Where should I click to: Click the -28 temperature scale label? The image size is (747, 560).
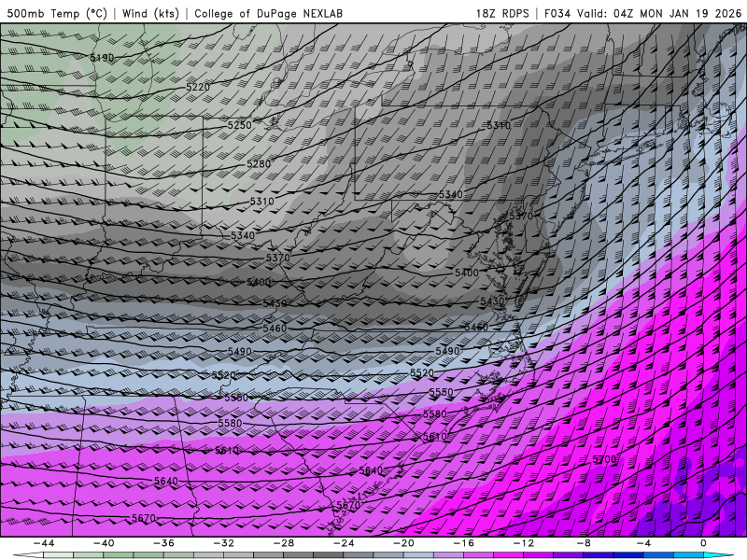(x=284, y=543)
